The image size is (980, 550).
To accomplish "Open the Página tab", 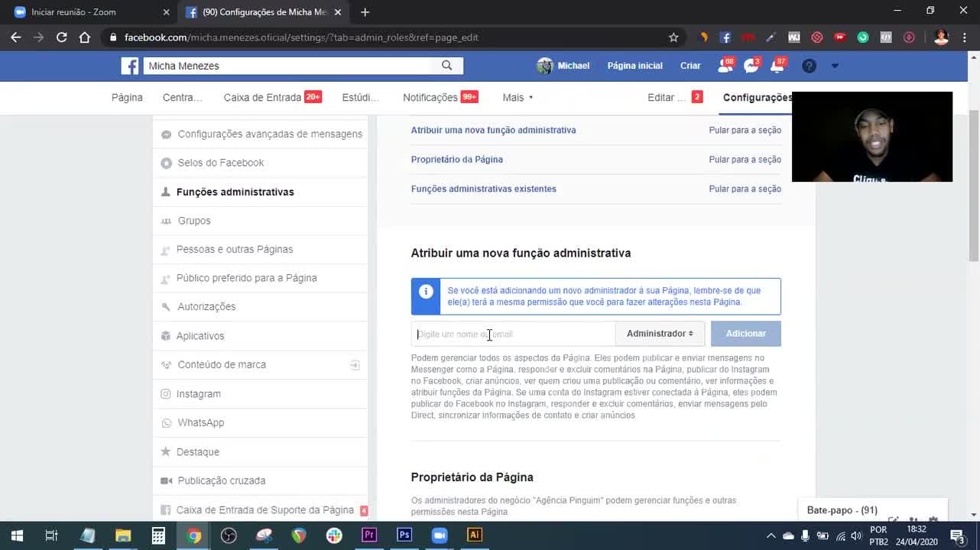I will pos(127,98).
